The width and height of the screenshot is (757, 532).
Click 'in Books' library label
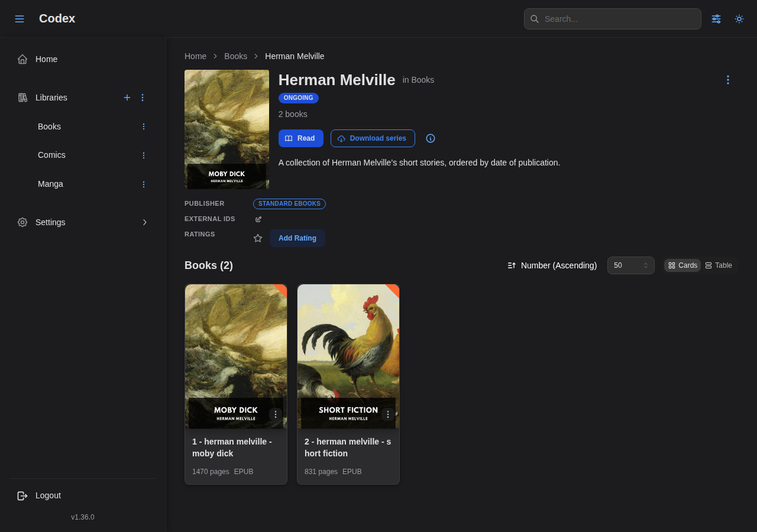click(418, 80)
